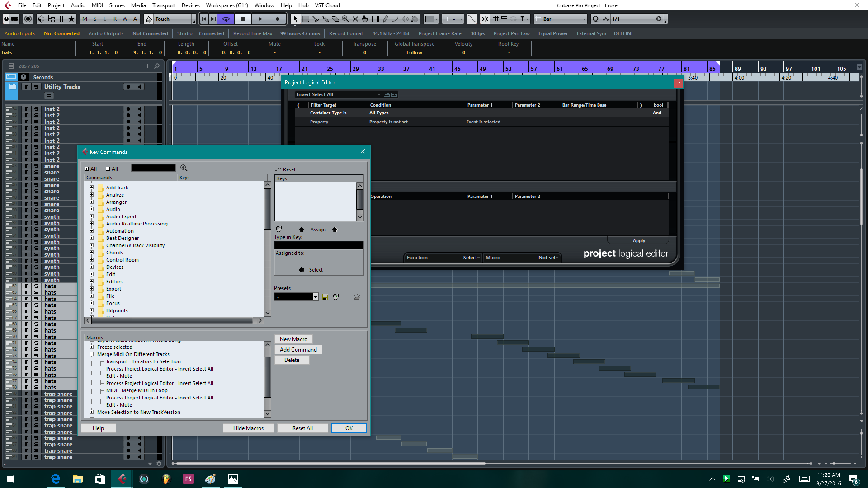868x488 pixels.
Task: Click the New Macro button
Action: click(293, 339)
